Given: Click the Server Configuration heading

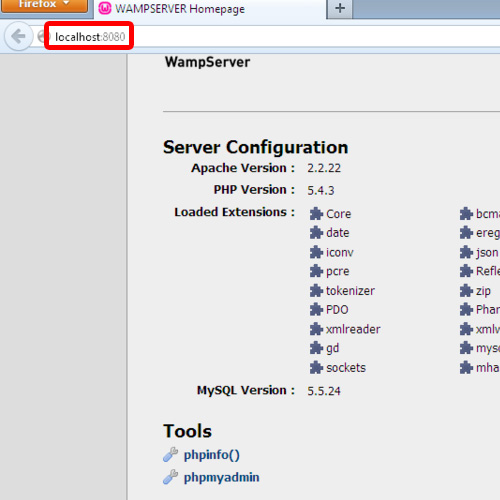Looking at the screenshot, I should click(256, 147).
